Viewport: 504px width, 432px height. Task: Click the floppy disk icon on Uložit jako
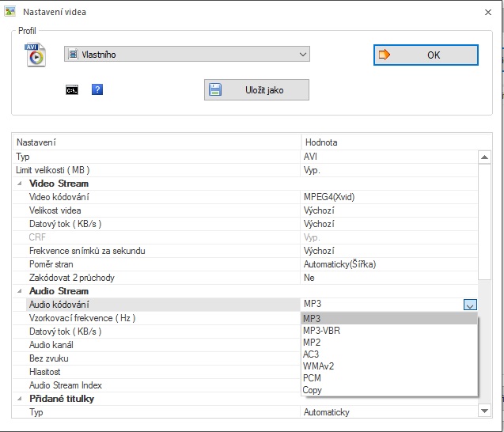tap(215, 89)
